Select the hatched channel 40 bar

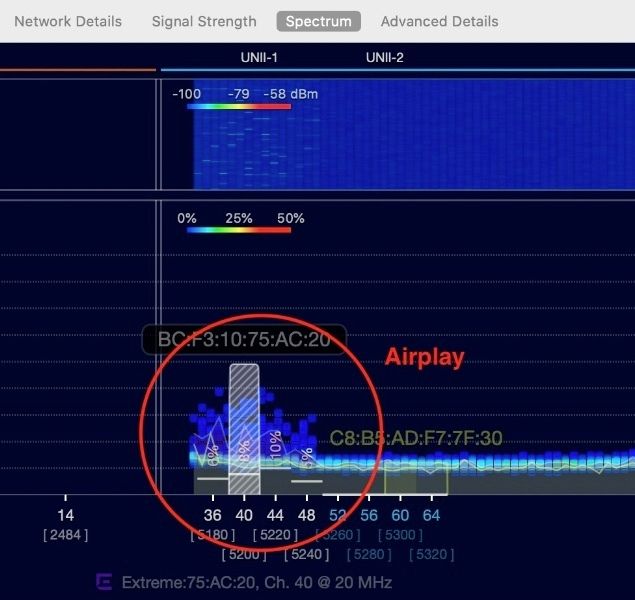click(244, 429)
